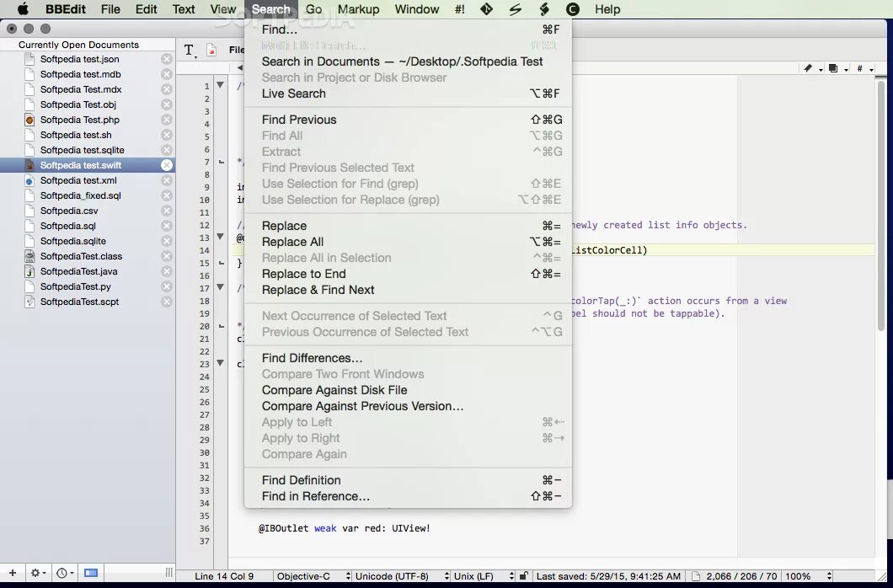
Task: Open Softpedia test.sqlite document
Action: 88,150
